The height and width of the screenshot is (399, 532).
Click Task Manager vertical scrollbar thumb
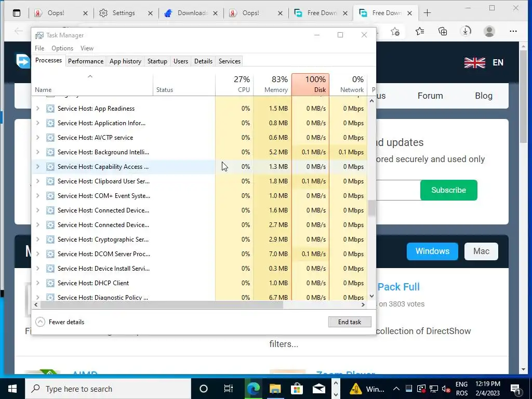pyautogui.click(x=371, y=208)
